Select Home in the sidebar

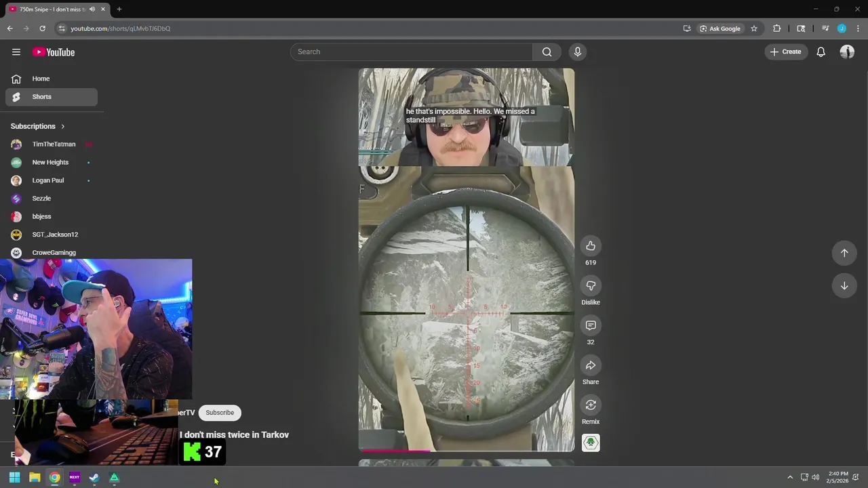[x=52, y=79]
